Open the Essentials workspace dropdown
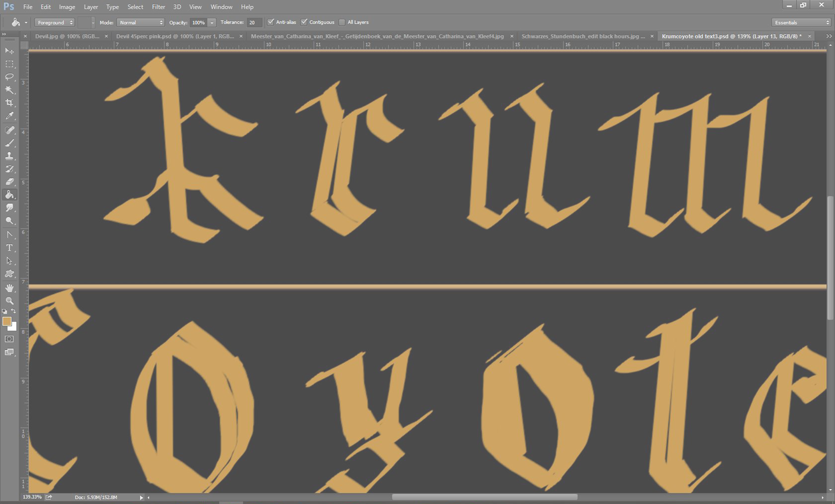This screenshot has width=835, height=504. coord(801,22)
